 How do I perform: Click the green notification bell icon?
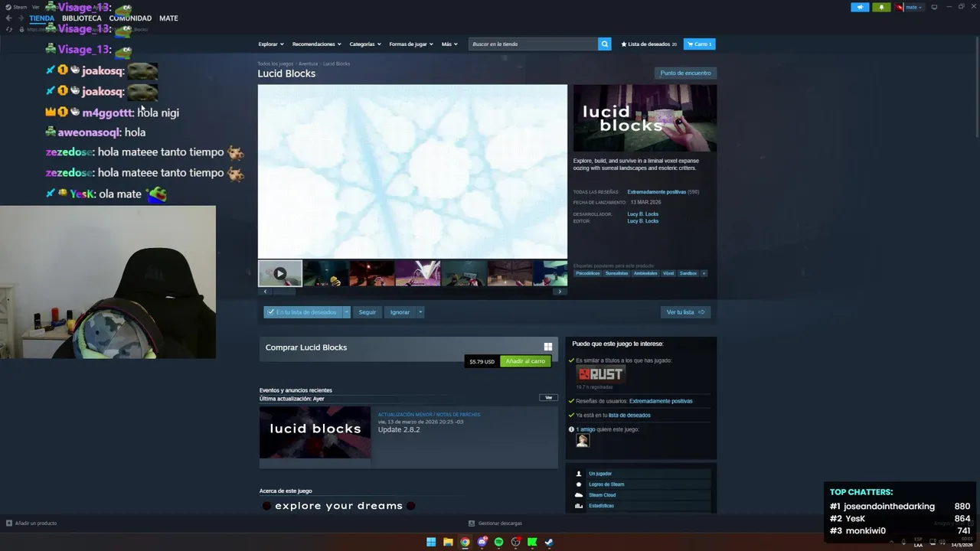click(x=881, y=7)
